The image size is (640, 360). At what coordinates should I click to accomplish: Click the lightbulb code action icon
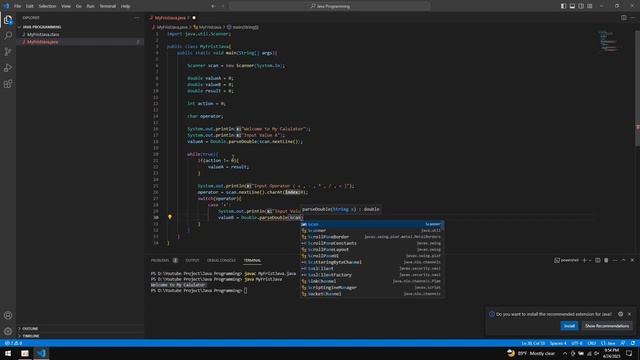(x=170, y=217)
